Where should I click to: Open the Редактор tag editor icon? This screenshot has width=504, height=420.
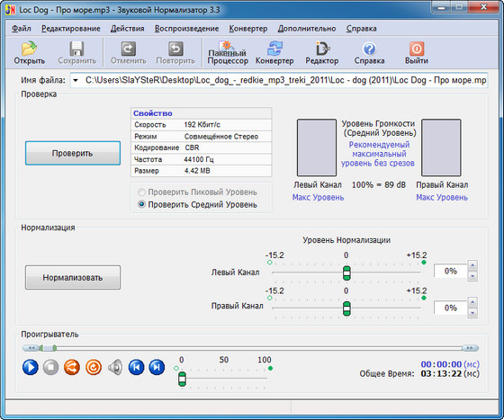[x=322, y=53]
